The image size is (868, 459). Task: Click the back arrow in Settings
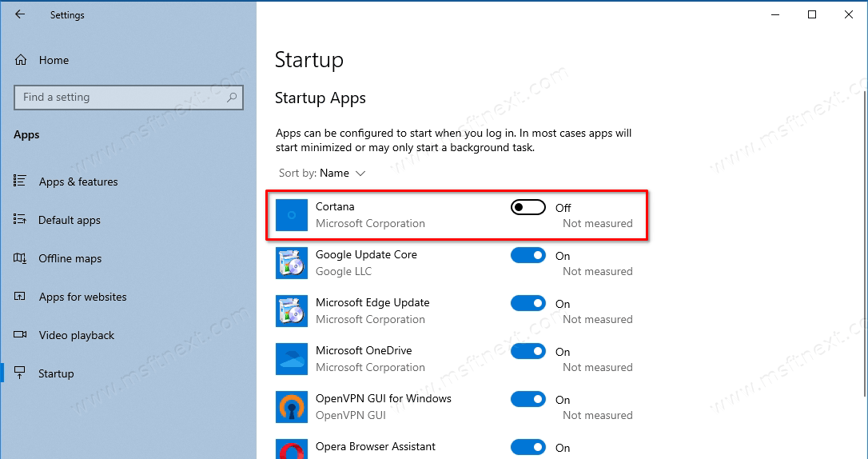click(20, 15)
